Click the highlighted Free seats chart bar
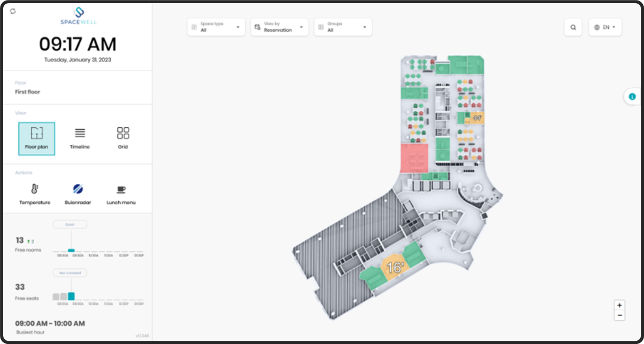Viewport: 644px width, 344px height. click(71, 296)
